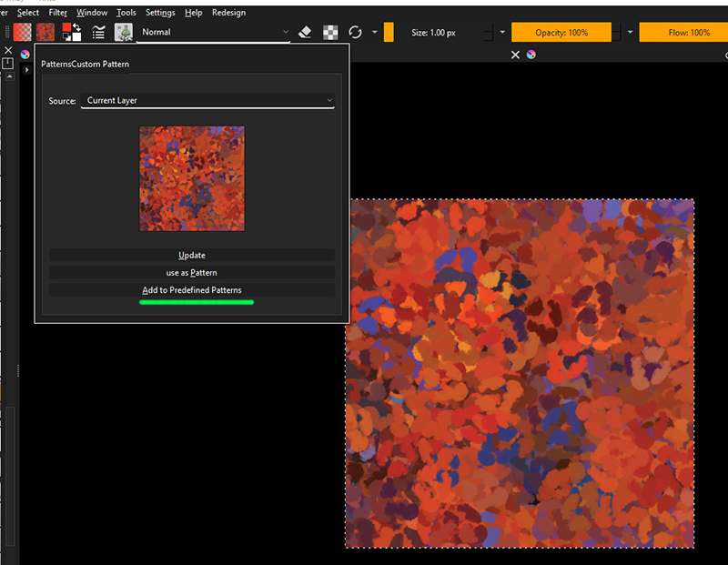Toggle preserve alpha checker icon
Screen dimensions: 728x565
click(330, 32)
